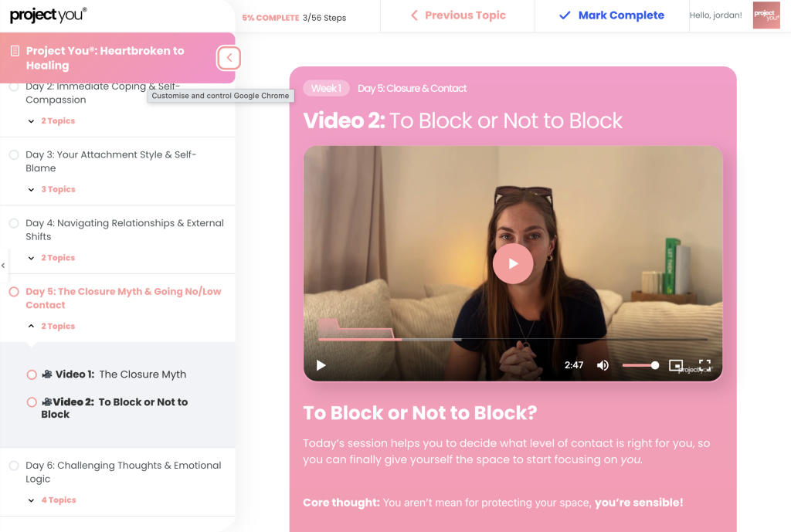
Task: Collapse the course sidebar with arrow button
Action: pos(229,58)
